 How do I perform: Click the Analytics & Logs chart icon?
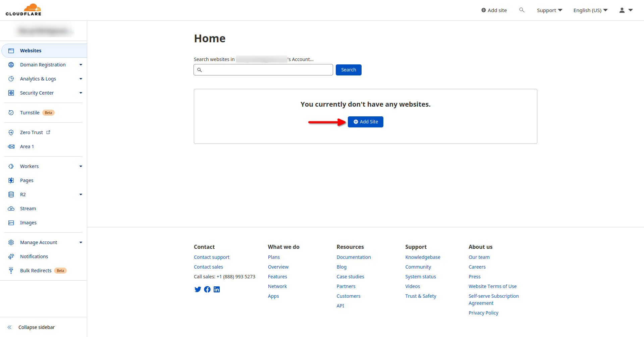(11, 79)
